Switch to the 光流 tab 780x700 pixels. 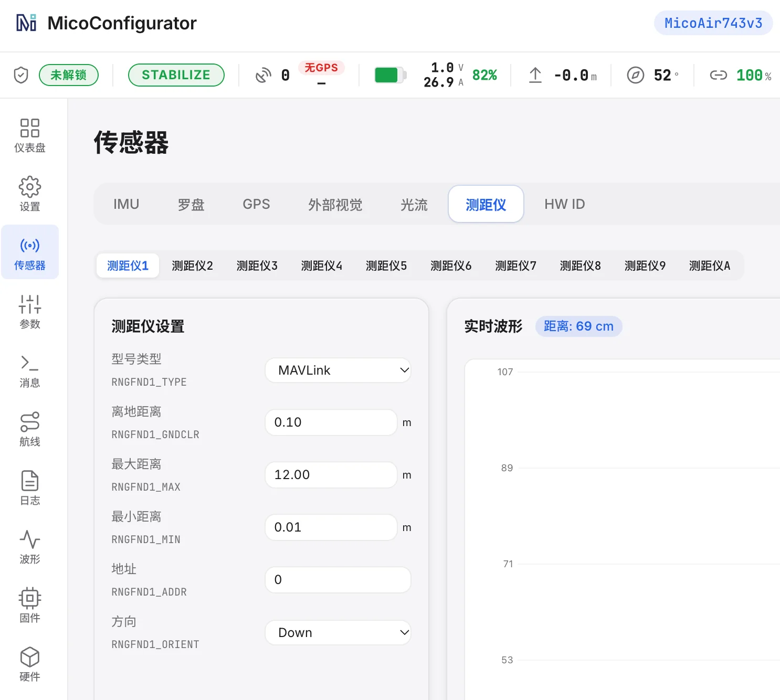pos(414,204)
